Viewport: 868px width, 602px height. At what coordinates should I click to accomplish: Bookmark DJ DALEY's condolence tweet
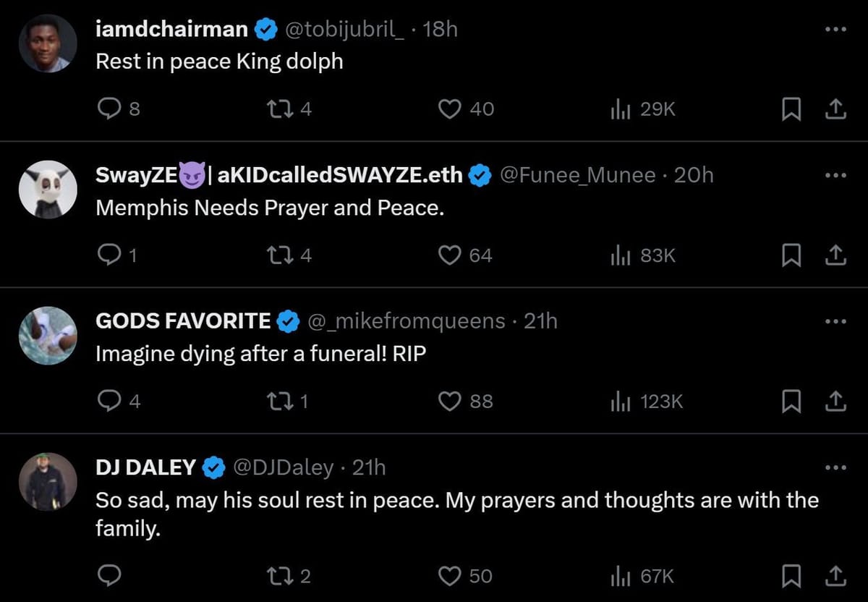click(x=791, y=576)
